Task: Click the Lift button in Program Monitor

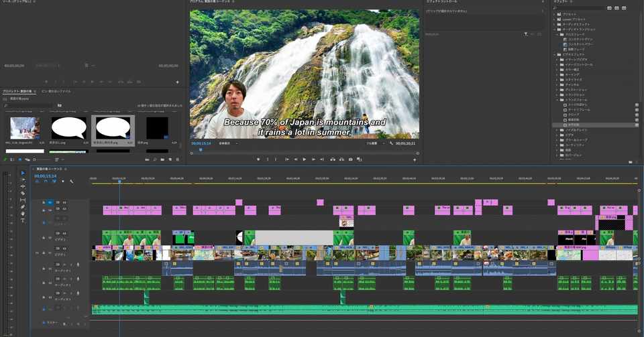Action: coord(333,159)
